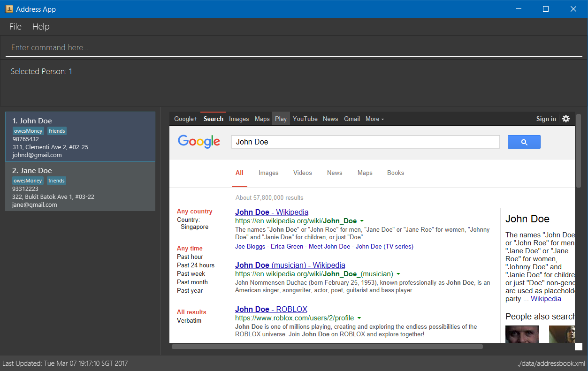588x371 pixels.
Task: Open Gmail in Google top bar
Action: 352,119
